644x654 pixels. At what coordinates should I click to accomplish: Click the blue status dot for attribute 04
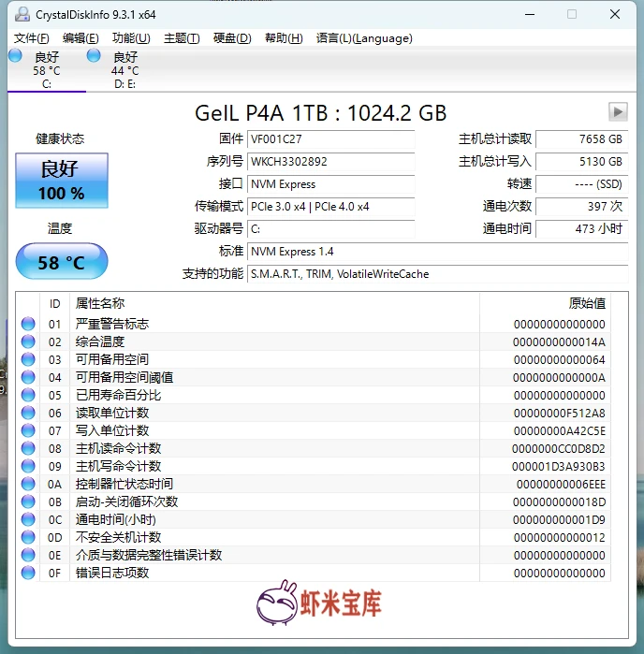[28, 377]
